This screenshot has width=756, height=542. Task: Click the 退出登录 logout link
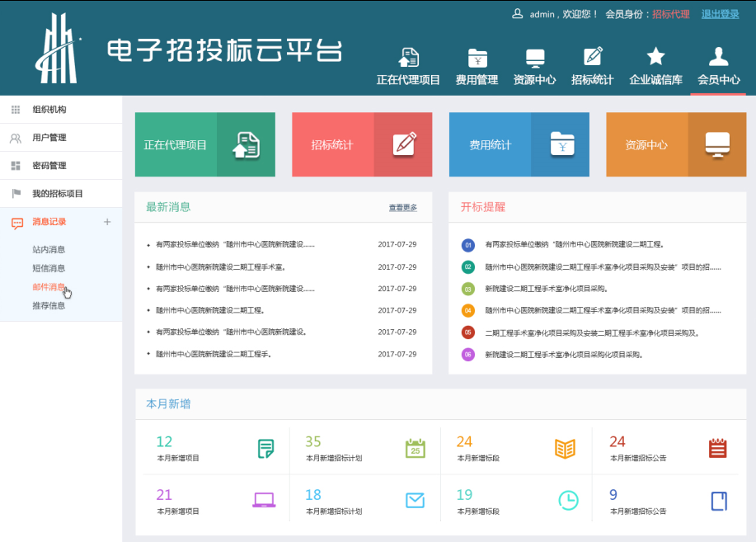(720, 14)
